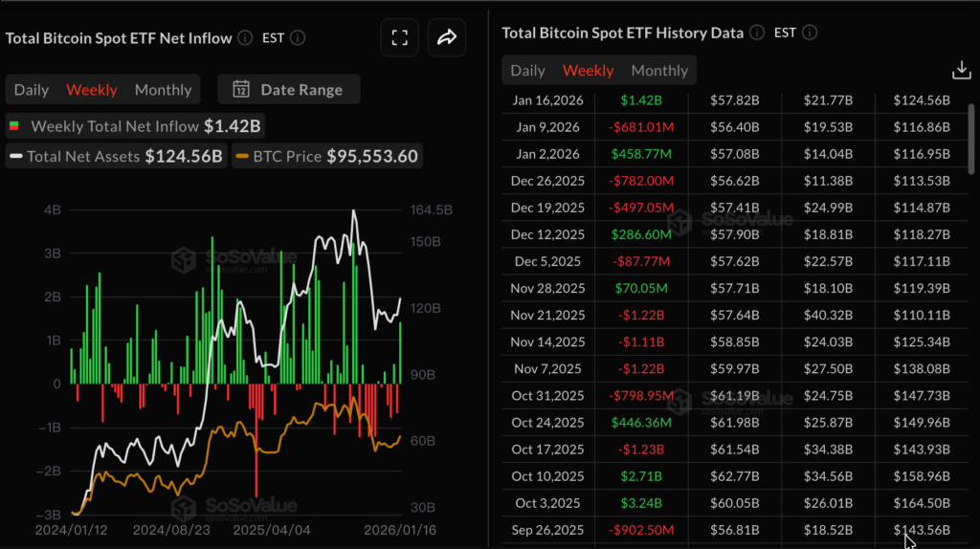This screenshot has height=549, width=980.
Task: Switch net inflow chart to Monthly
Action: [163, 90]
